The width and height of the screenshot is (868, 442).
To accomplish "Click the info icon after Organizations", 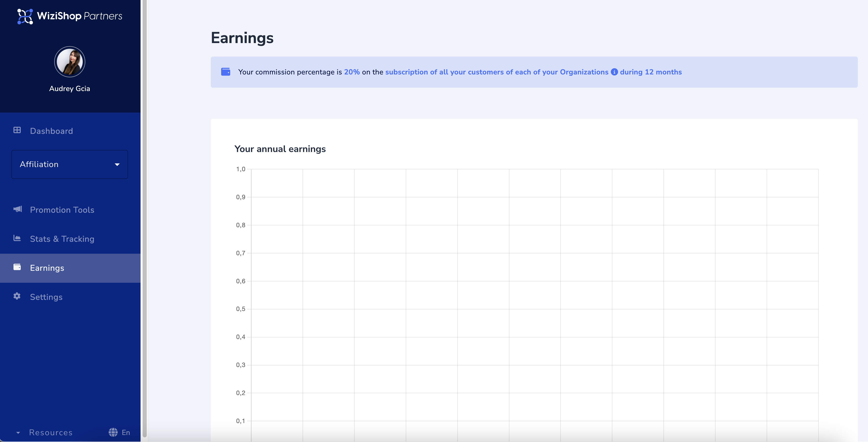I will pyautogui.click(x=614, y=72).
